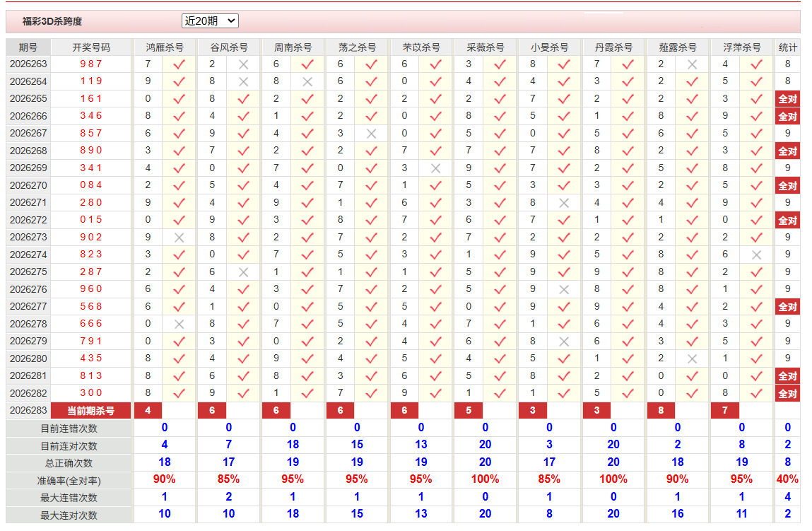Click the X mark for 小旻杀号 in row 2026279
This screenshot has height=531, width=812.
click(564, 342)
